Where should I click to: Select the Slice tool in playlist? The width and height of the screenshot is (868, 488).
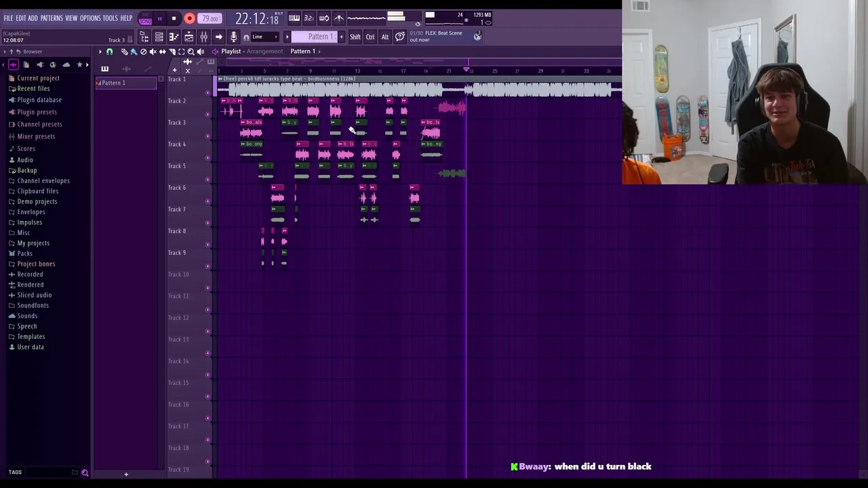click(x=172, y=52)
